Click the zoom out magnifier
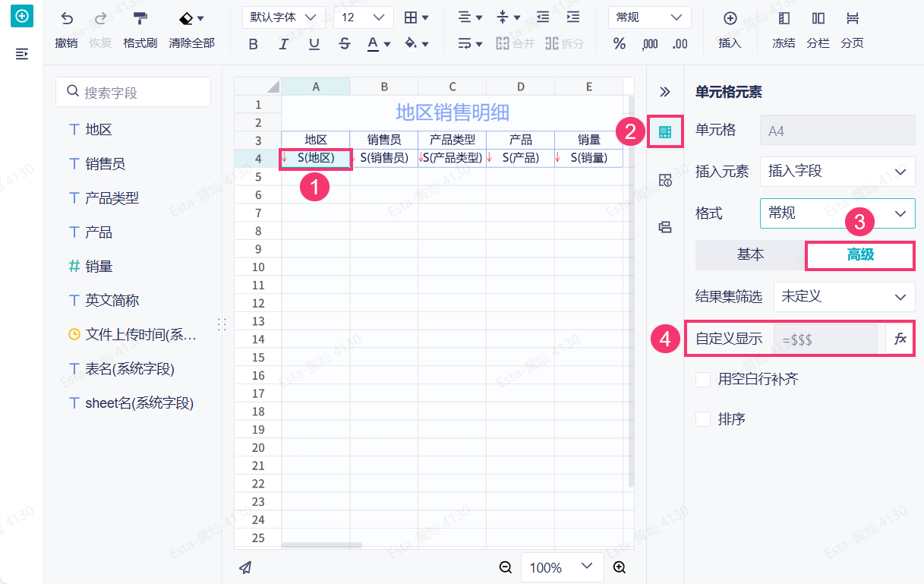This screenshot has width=924, height=584. pyautogui.click(x=506, y=567)
